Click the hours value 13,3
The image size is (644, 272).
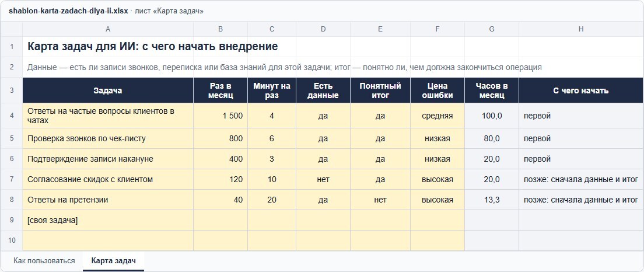coord(492,200)
